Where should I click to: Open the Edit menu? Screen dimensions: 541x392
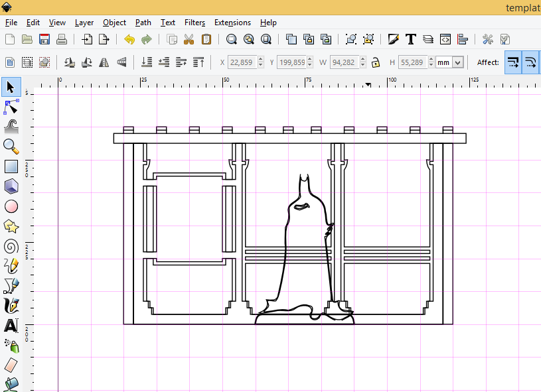33,23
